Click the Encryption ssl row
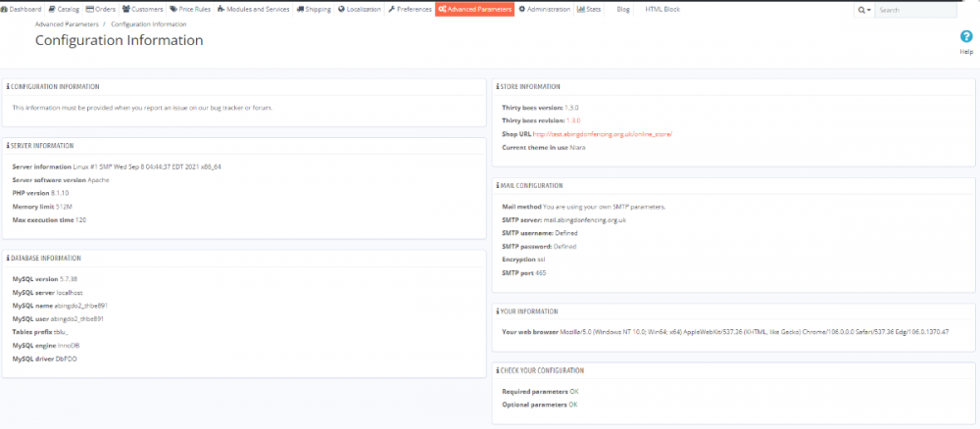The height and width of the screenshot is (429, 980). [523, 260]
